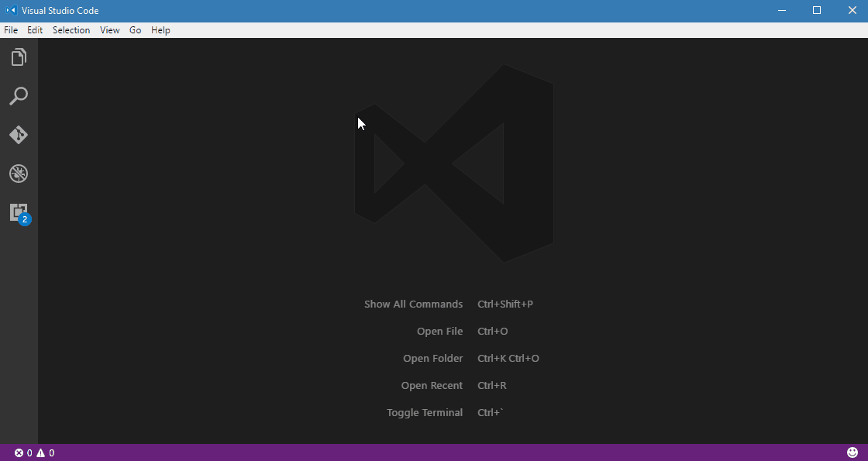Open the Debug view in the activity bar
The image size is (868, 461).
19,174
